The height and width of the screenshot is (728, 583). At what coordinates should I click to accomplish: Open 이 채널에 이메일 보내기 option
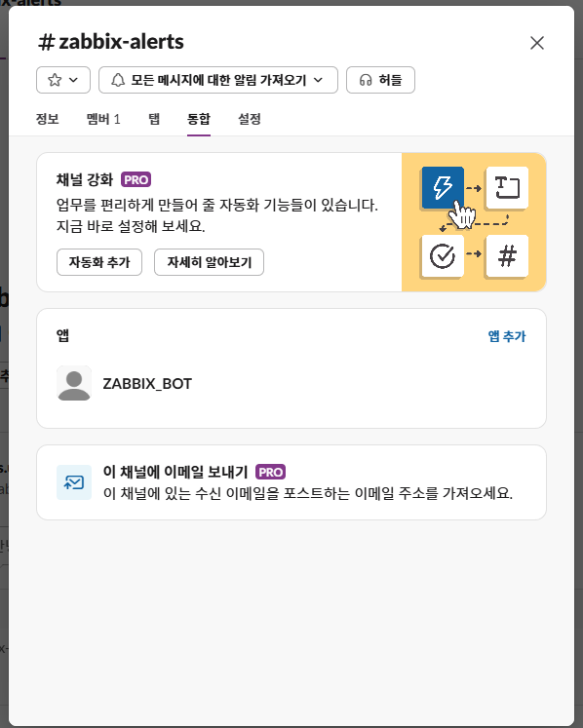click(x=291, y=482)
